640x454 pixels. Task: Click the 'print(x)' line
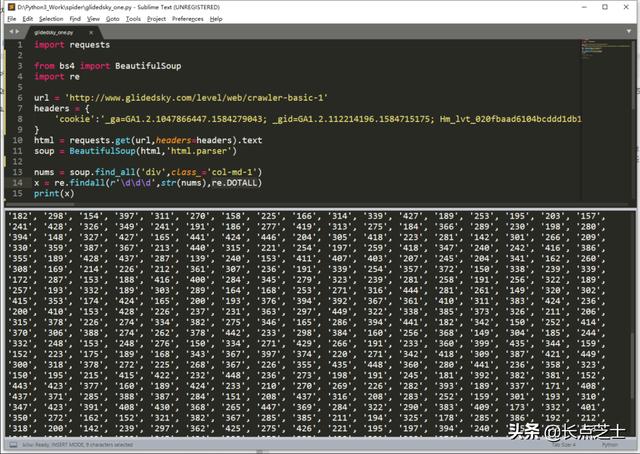54,193
